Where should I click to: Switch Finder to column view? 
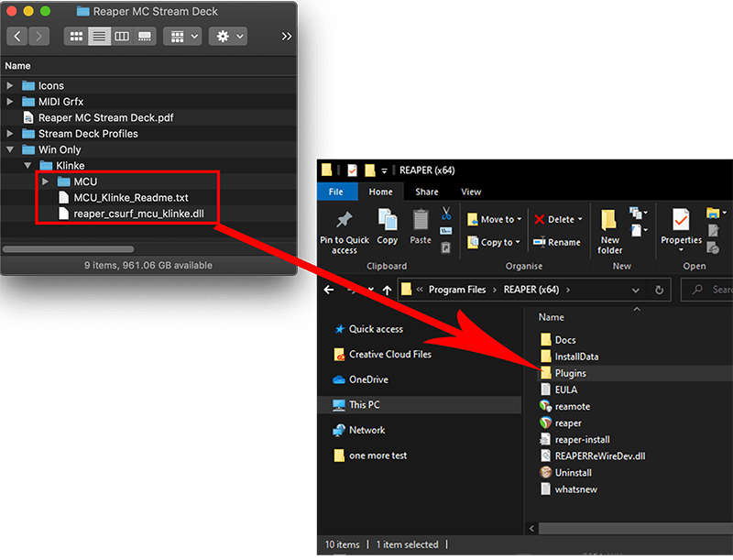122,36
